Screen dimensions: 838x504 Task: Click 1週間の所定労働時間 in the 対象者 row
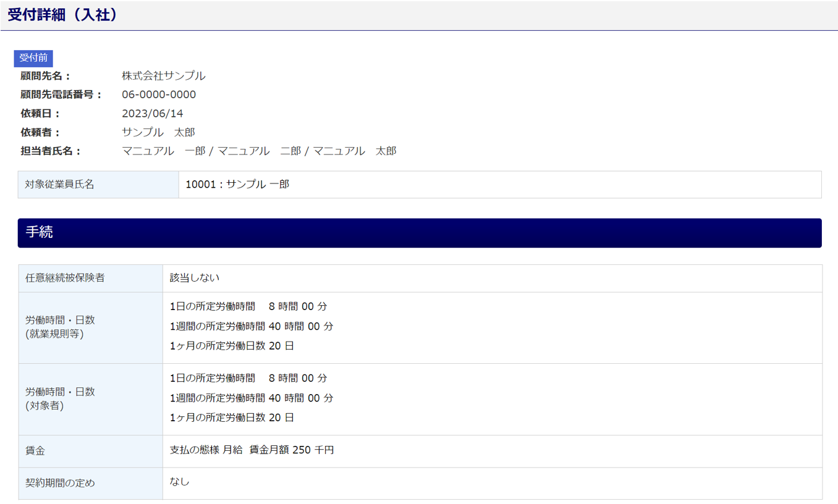[x=217, y=398]
